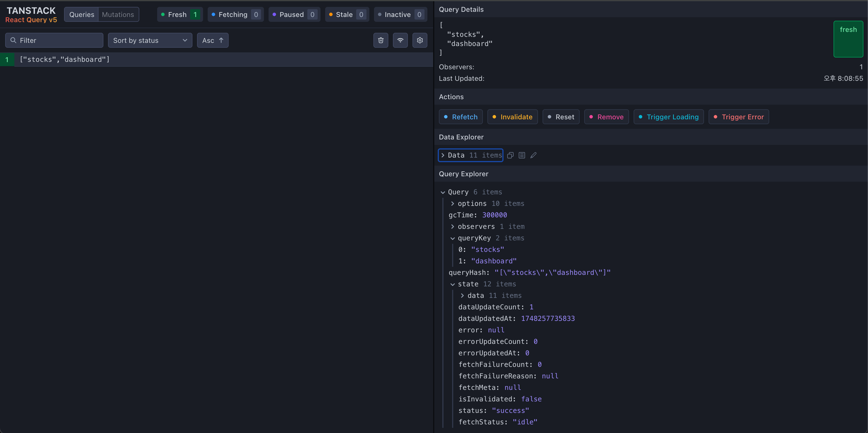Viewport: 868px width, 433px height.
Task: Click the Remove action button
Action: [606, 117]
